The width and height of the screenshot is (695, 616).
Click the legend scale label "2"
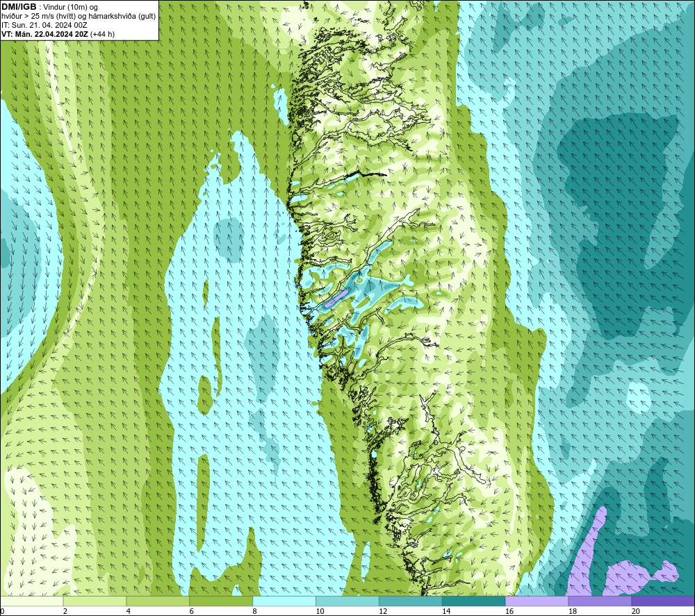[65, 612]
